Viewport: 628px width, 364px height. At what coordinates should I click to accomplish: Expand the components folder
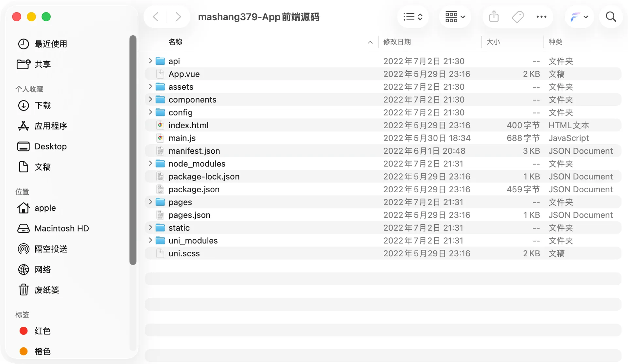coord(150,99)
